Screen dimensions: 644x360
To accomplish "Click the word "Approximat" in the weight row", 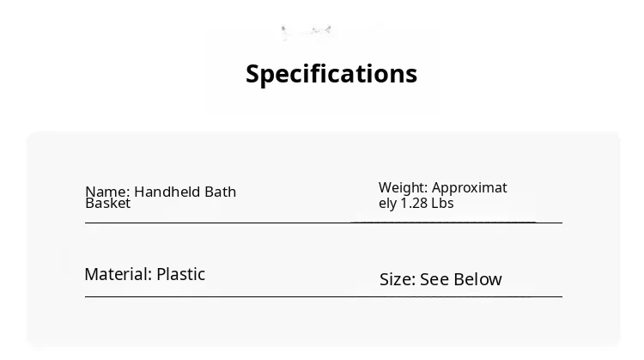I will coord(470,188).
